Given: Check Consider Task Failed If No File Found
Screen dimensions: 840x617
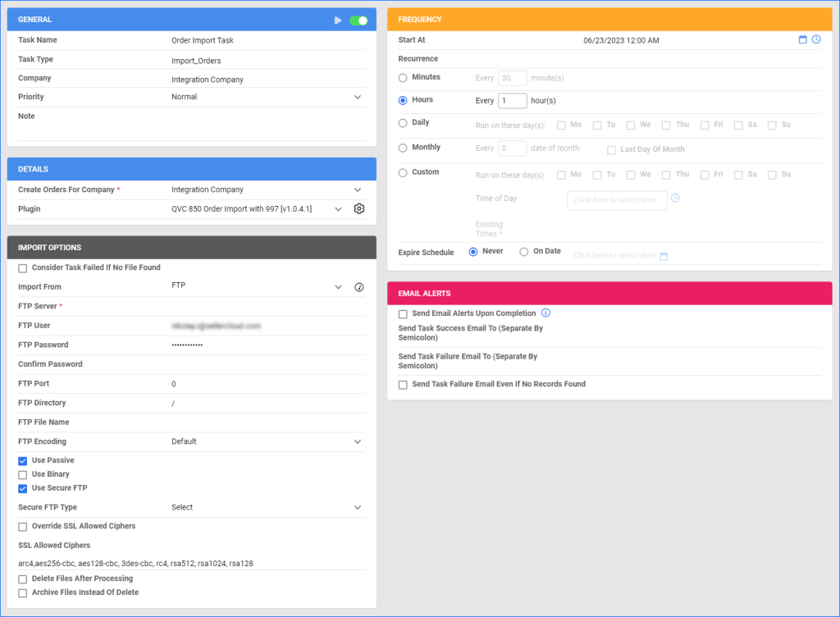Looking at the screenshot, I should [21, 267].
